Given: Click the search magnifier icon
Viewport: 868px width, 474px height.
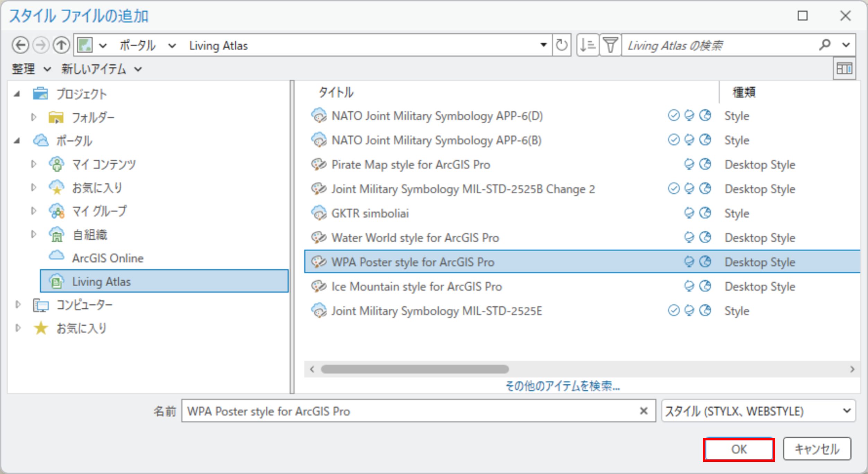Looking at the screenshot, I should tap(824, 45).
